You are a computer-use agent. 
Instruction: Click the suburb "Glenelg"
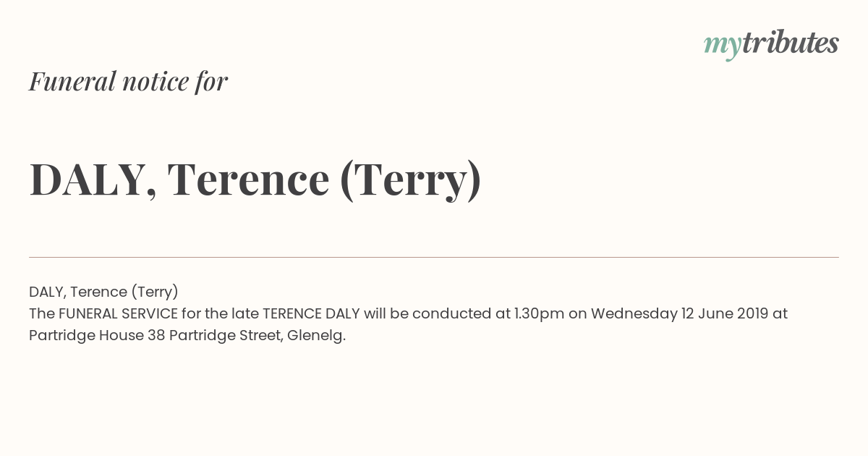click(315, 336)
